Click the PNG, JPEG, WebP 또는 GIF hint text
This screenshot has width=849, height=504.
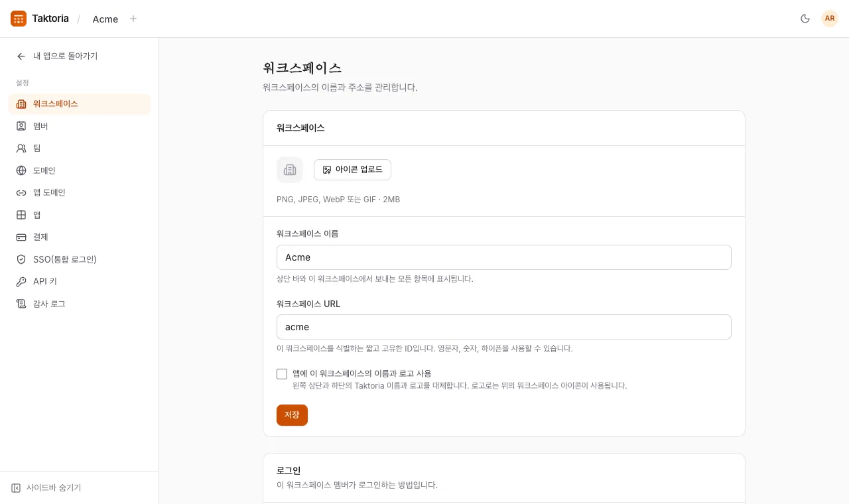[x=338, y=200]
